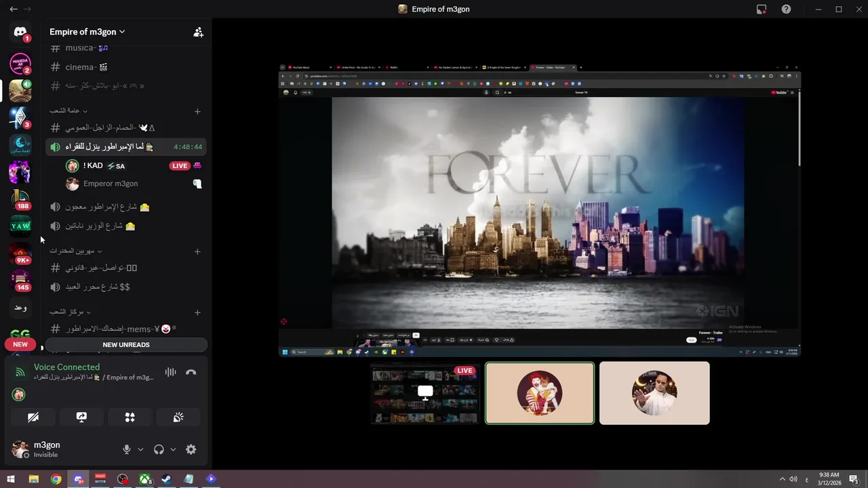Open Discord help question mark

tap(786, 9)
